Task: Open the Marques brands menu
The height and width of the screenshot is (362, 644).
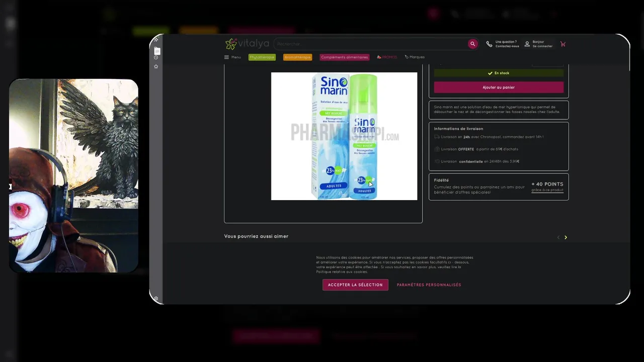Action: 415,57
